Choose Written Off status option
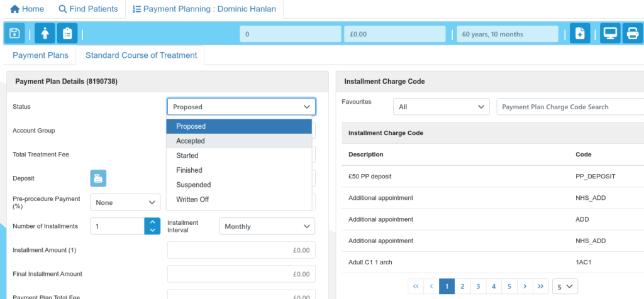644x299 pixels. [x=192, y=200]
